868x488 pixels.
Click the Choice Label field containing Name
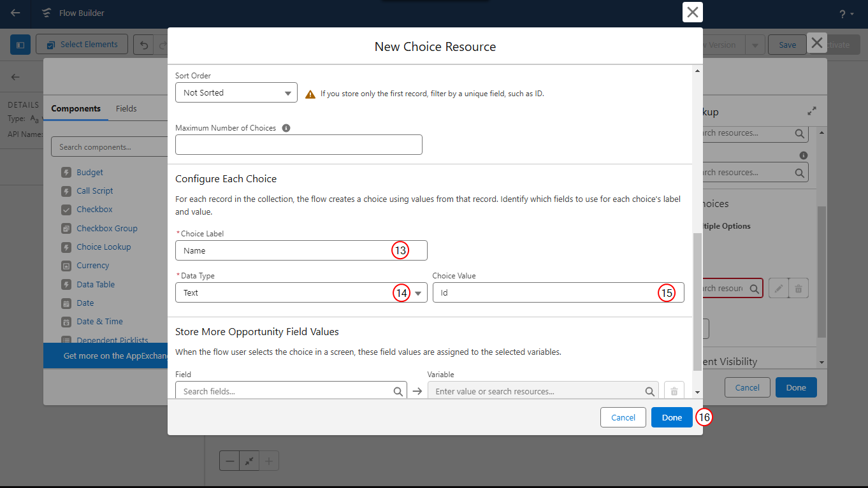(301, 250)
